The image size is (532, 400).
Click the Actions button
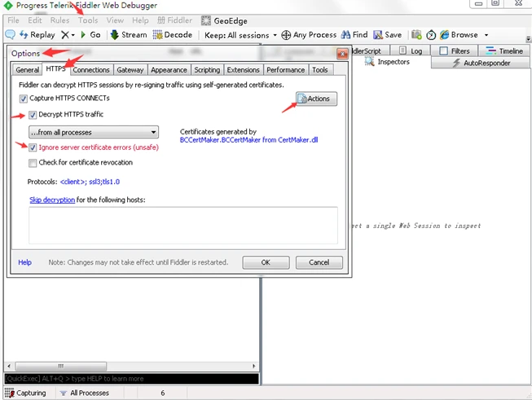tap(316, 99)
